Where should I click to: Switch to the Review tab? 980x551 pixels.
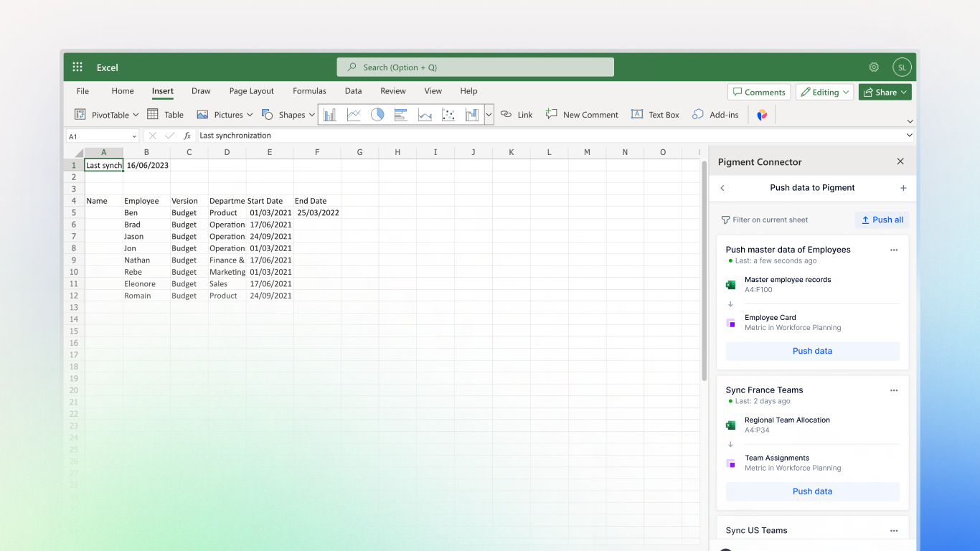[393, 91]
